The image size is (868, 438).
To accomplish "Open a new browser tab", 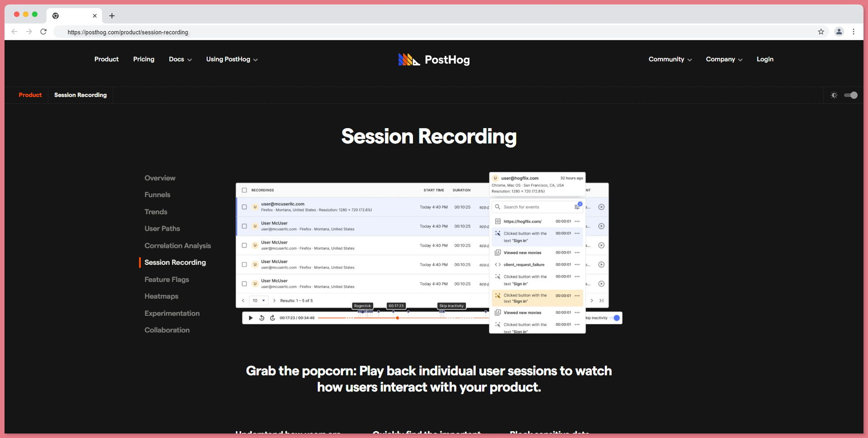I will [112, 16].
